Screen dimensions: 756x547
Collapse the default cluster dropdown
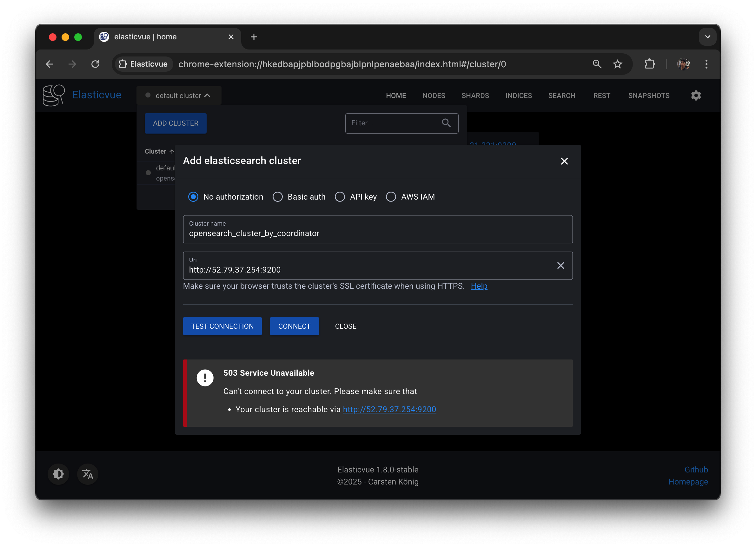(x=179, y=96)
